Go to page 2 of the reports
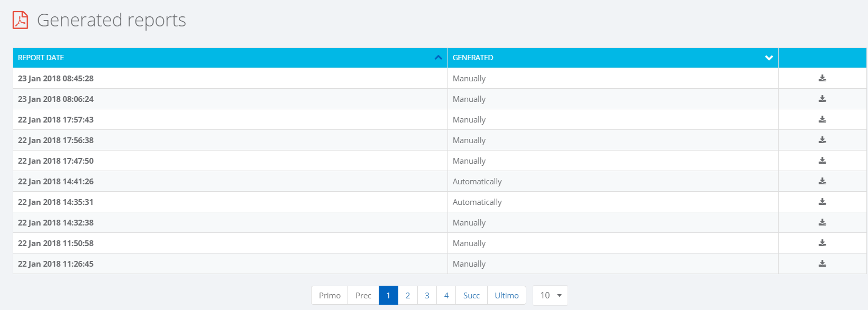868x310 pixels. click(408, 295)
